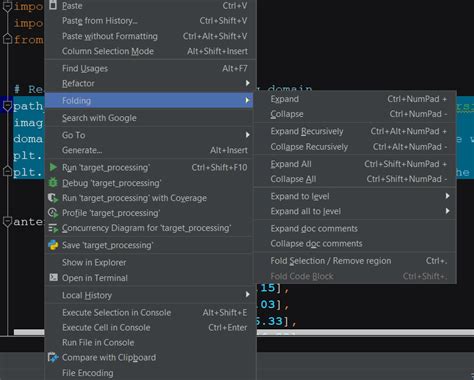Viewport: 474px width, 380px height.
Task: Open the Refactor submenu arrow
Action: click(247, 83)
